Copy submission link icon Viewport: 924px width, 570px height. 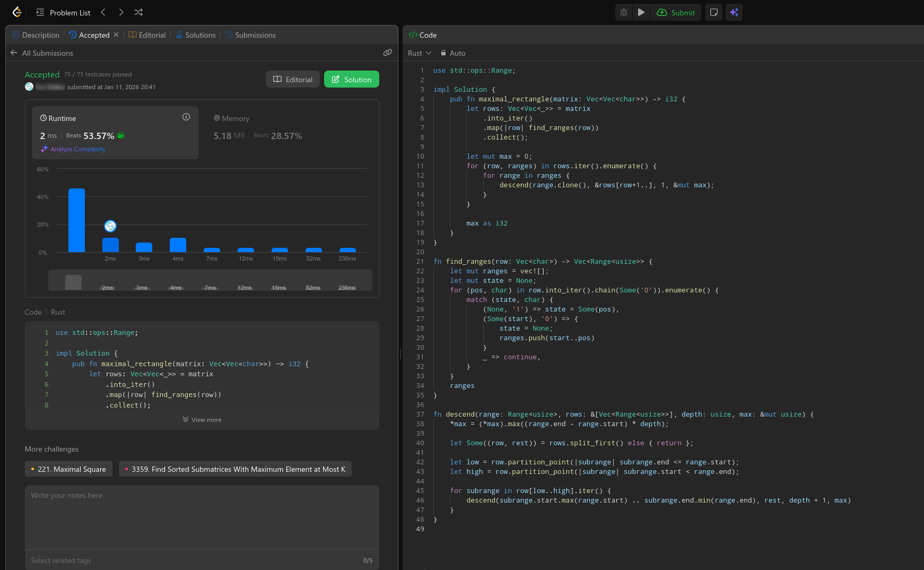pos(388,53)
